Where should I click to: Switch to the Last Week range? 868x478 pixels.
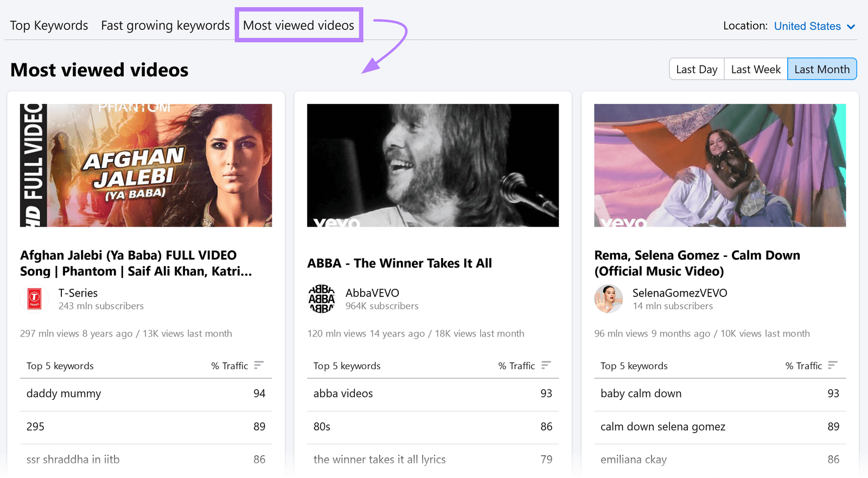(756, 69)
